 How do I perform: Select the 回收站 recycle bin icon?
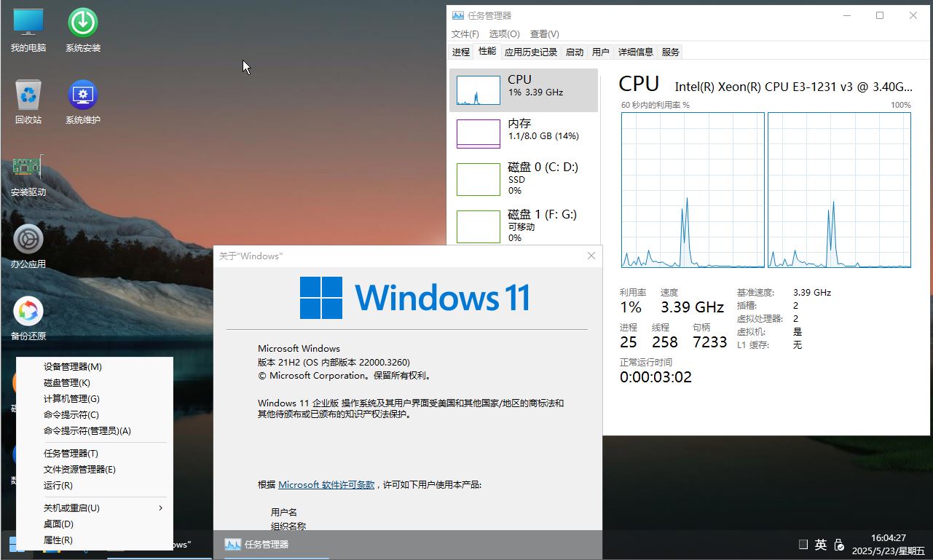[x=28, y=102]
